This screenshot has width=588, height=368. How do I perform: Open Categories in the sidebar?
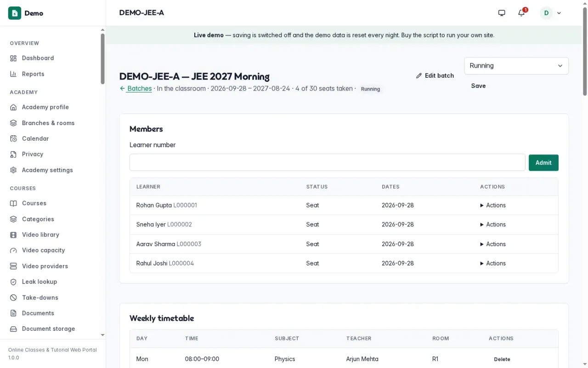[38, 219]
